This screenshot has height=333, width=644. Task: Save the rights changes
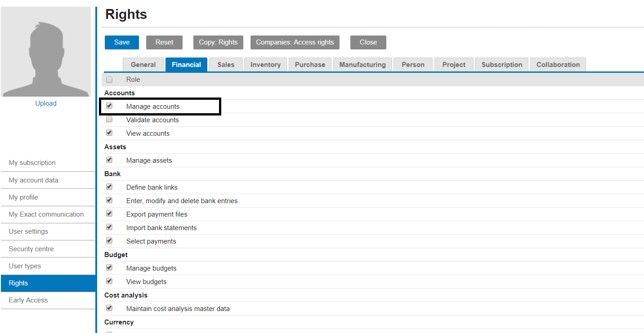click(x=121, y=42)
